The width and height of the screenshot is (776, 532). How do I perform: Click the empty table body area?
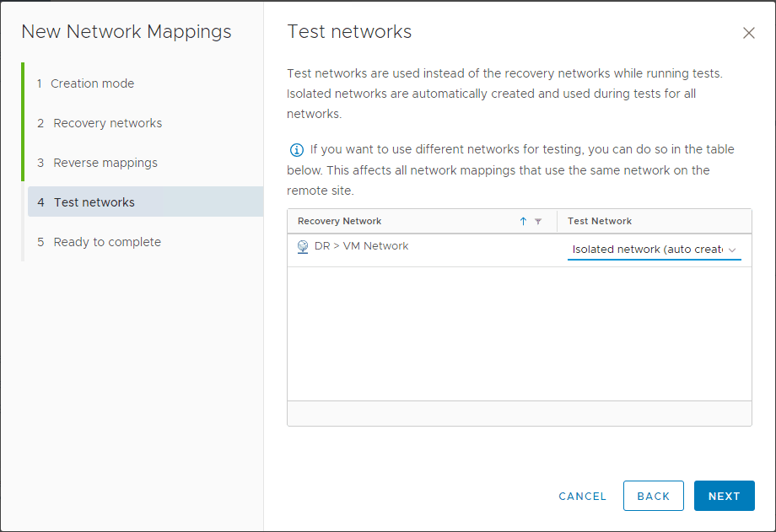519,333
